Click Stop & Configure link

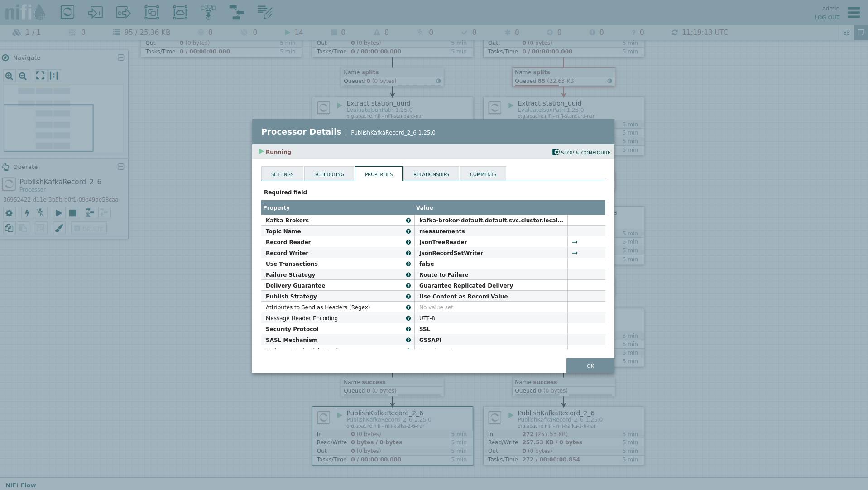581,153
